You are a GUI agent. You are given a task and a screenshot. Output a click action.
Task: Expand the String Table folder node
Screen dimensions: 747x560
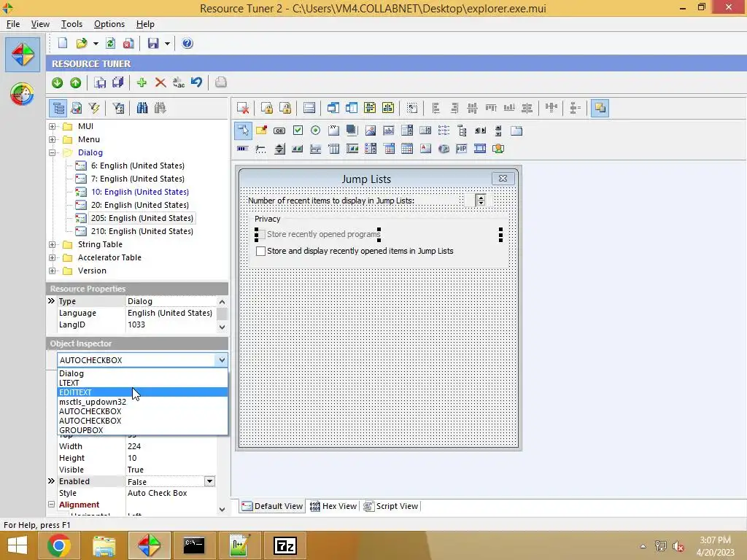[x=53, y=245]
